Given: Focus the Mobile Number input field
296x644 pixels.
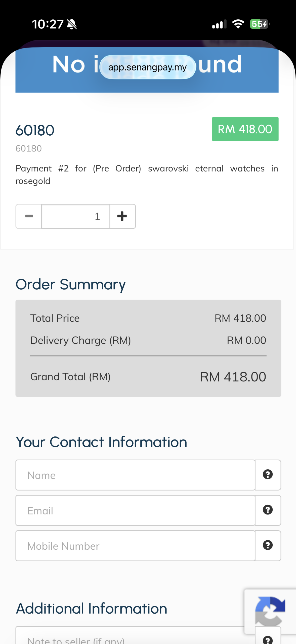Looking at the screenshot, I should tap(135, 546).
